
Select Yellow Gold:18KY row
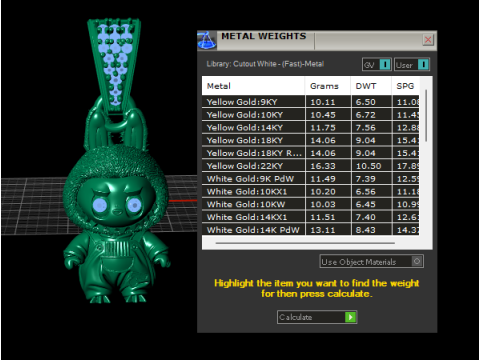click(x=311, y=140)
